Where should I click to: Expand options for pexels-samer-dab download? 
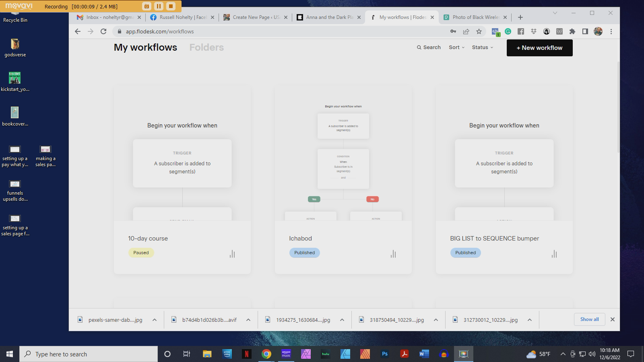pyautogui.click(x=154, y=319)
